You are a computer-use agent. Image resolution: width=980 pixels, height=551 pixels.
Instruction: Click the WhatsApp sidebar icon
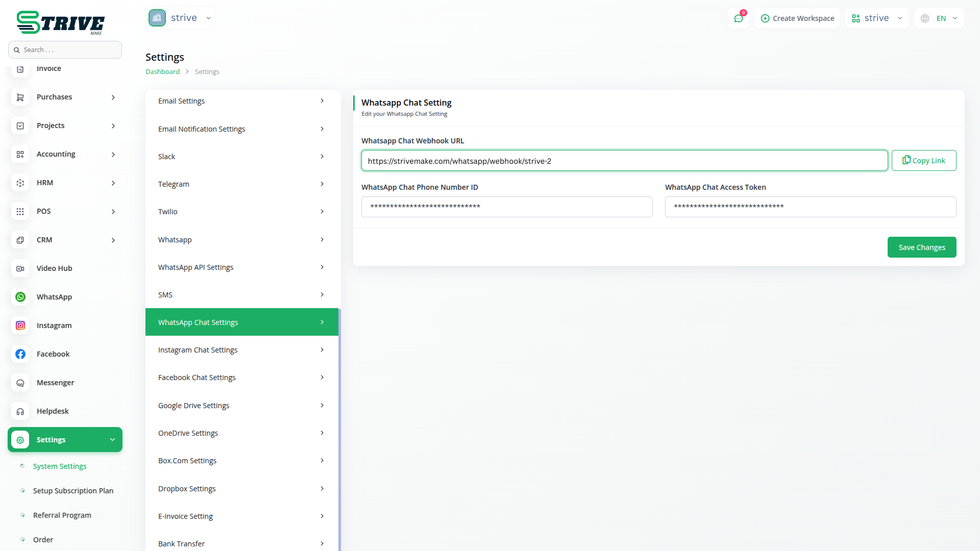(20, 297)
